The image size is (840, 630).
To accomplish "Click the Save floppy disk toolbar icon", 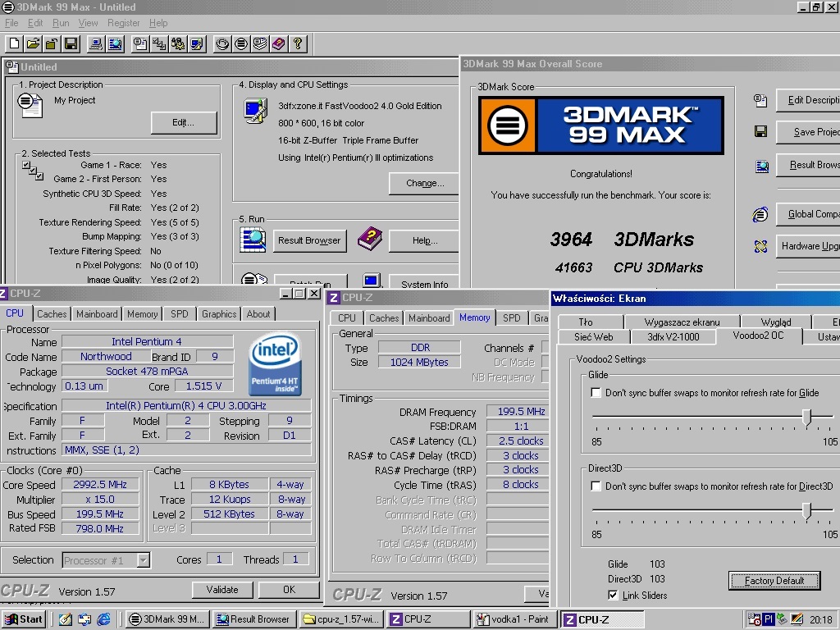I will pyautogui.click(x=71, y=44).
